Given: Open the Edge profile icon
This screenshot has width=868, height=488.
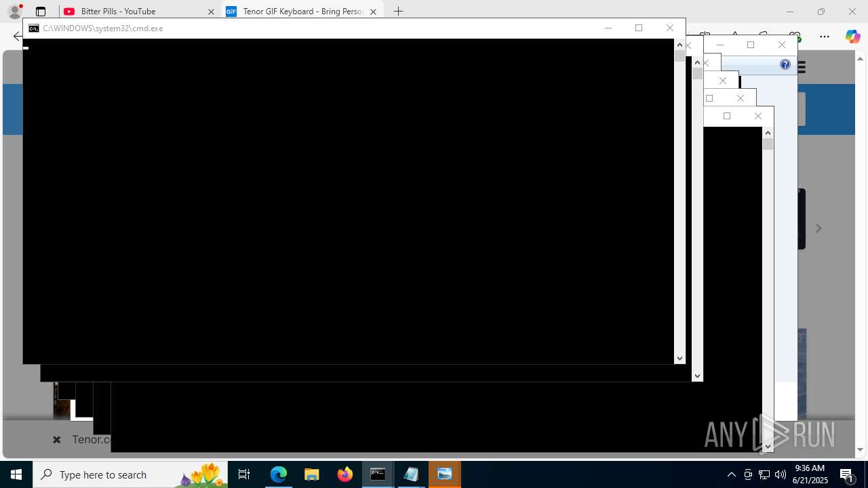Looking at the screenshot, I should 15,11.
